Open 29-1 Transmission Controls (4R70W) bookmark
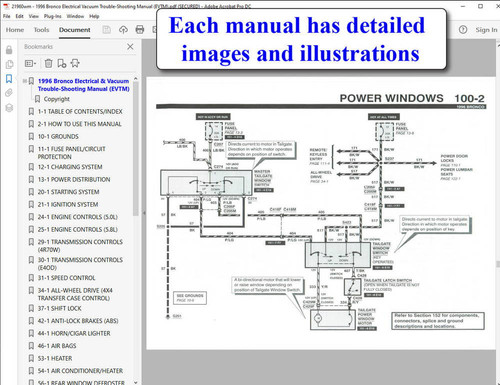Viewport: 500px width, 385px height. [80, 246]
